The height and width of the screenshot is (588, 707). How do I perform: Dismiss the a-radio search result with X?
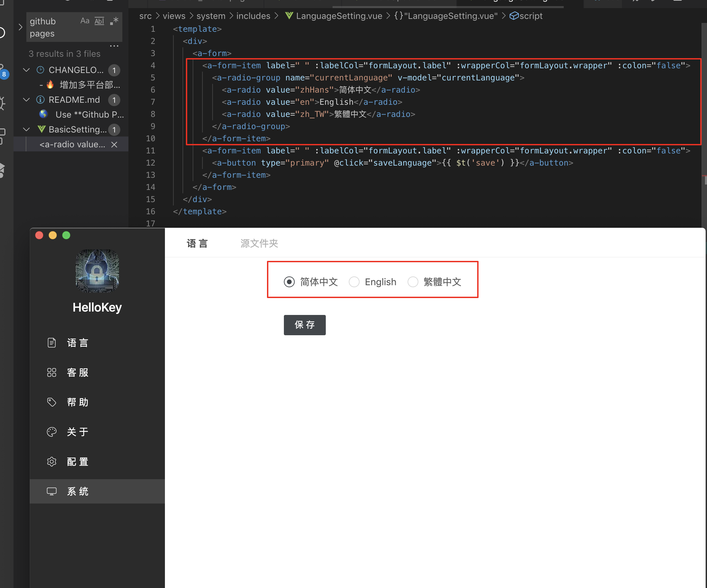pyautogui.click(x=114, y=144)
